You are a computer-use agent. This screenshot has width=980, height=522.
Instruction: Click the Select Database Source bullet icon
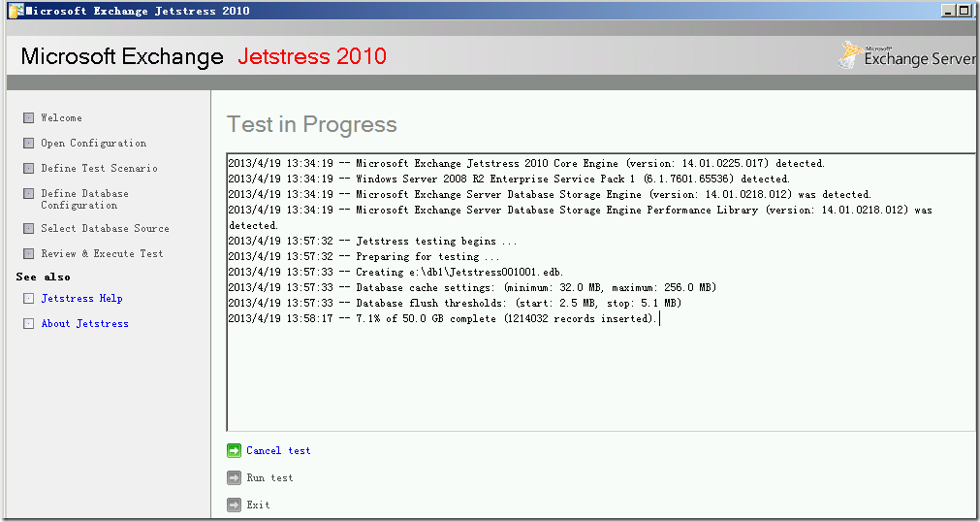click(28, 228)
